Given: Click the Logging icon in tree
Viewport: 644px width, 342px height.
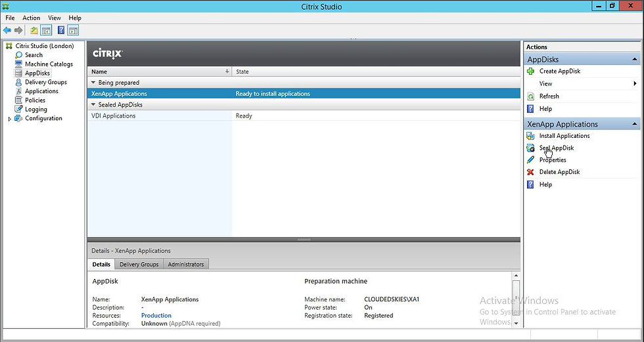Looking at the screenshot, I should (x=18, y=109).
